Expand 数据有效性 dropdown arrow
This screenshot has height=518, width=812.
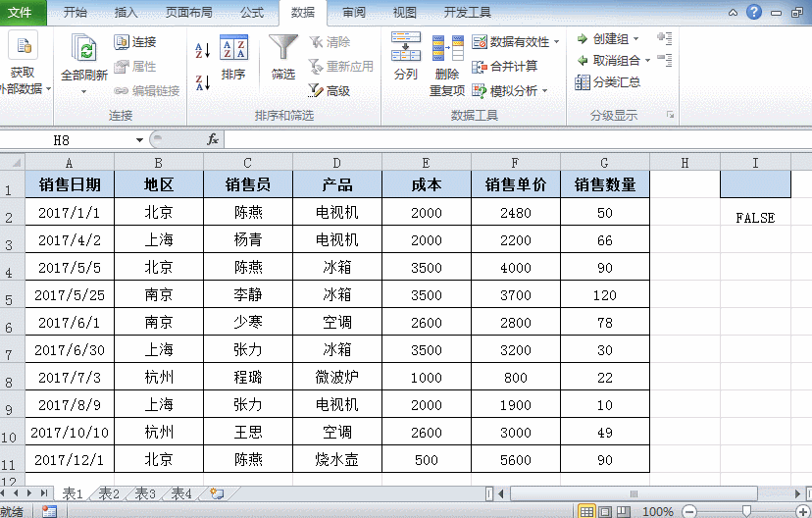[x=557, y=42]
